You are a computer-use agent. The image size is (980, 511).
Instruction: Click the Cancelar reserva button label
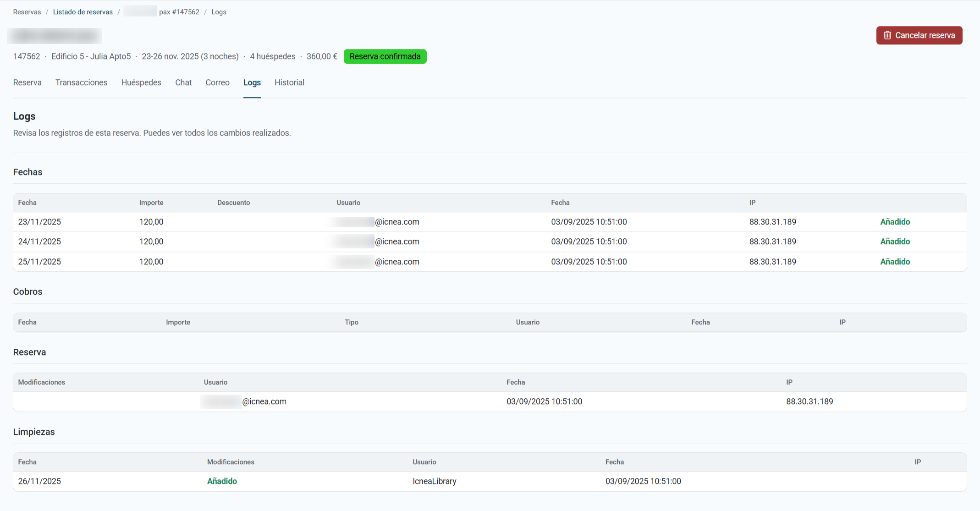[925, 35]
